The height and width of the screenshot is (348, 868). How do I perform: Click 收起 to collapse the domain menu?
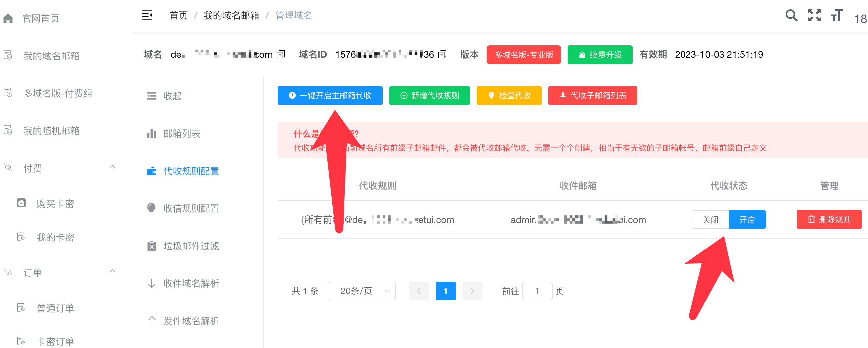click(173, 96)
